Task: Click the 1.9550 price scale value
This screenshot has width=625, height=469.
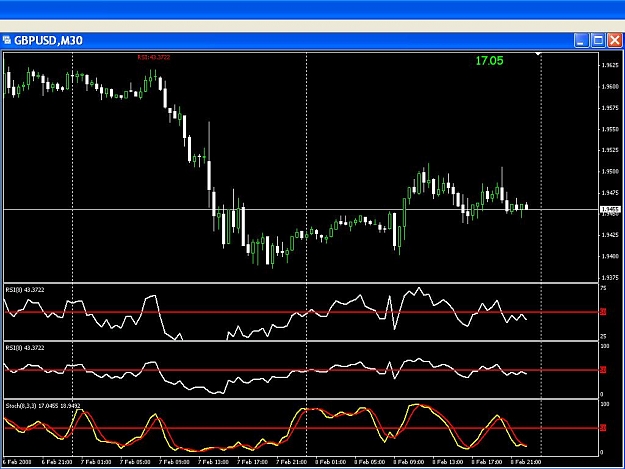Action: [x=611, y=129]
